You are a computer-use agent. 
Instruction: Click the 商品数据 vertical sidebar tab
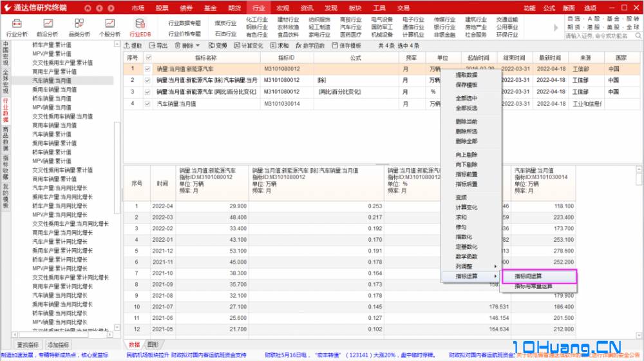[6, 139]
